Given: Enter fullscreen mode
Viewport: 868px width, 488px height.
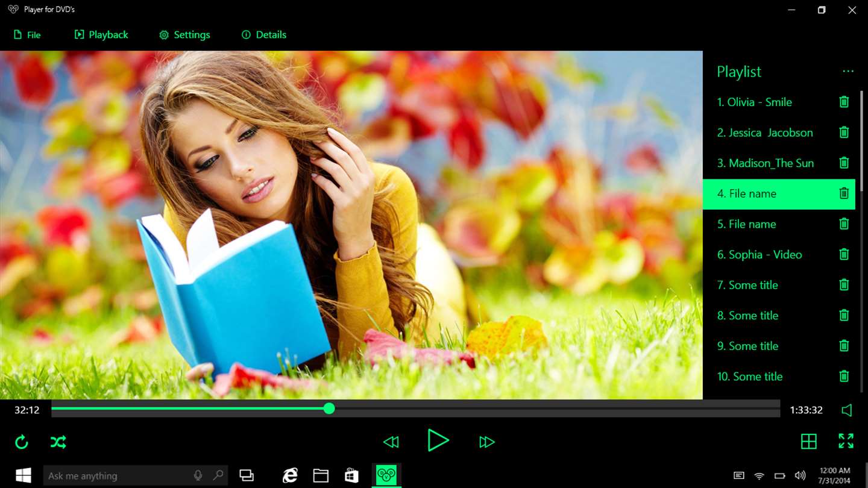Looking at the screenshot, I should 846,441.
